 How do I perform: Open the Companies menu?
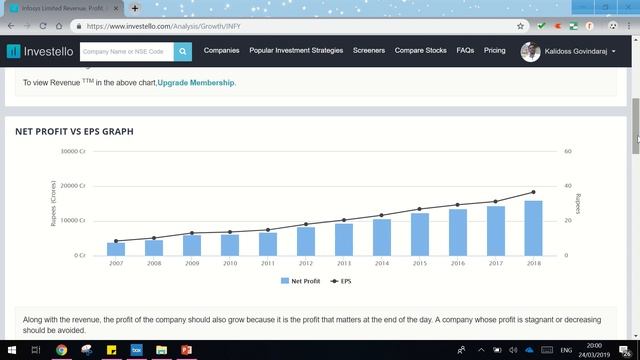tap(221, 51)
